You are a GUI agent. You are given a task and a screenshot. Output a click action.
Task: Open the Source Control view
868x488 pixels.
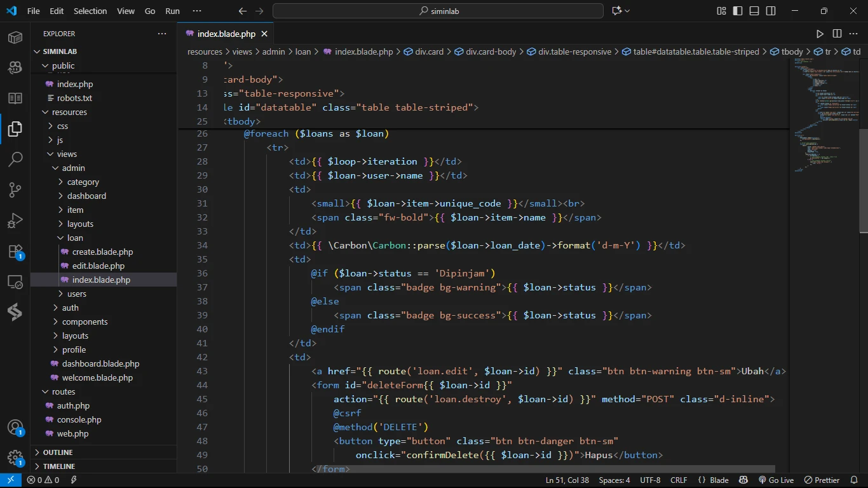(15, 189)
